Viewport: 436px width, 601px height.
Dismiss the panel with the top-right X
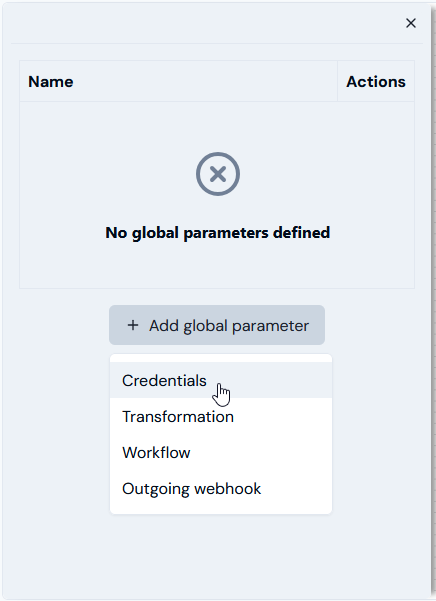tap(411, 23)
